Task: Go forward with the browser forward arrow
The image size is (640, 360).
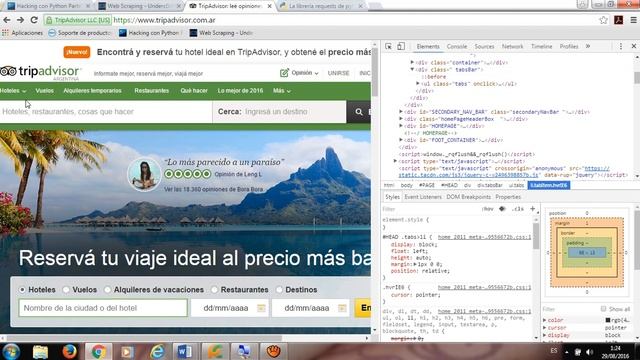Action: pyautogui.click(x=20, y=20)
